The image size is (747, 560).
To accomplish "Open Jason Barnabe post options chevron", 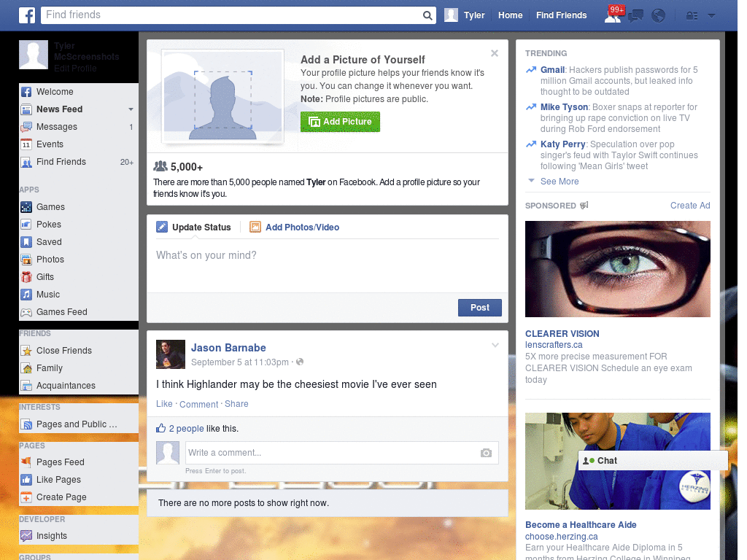I will 495,345.
